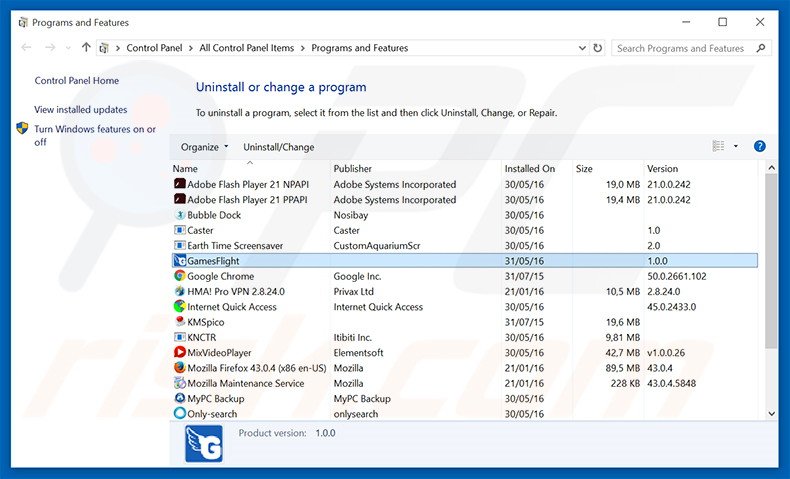Click the KMSpico program icon
790x479 pixels.
[179, 321]
